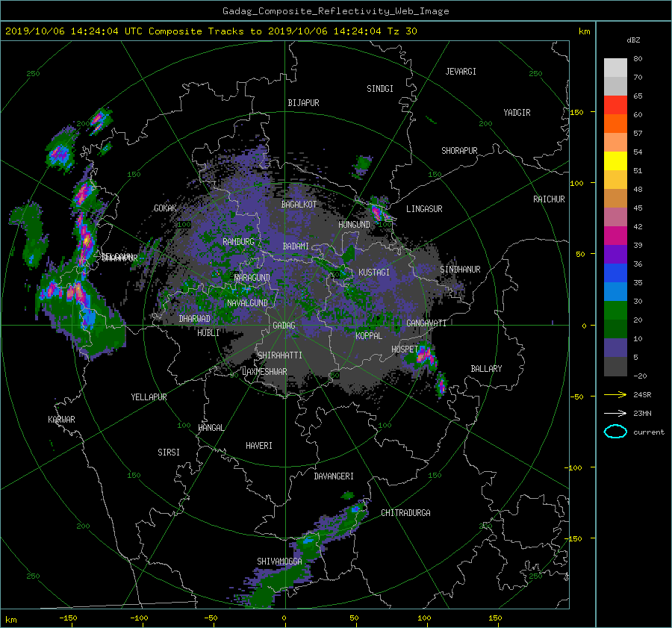Click the green 30 dBZ legend swatch
The height and width of the screenshot is (628, 672).
[615, 311]
